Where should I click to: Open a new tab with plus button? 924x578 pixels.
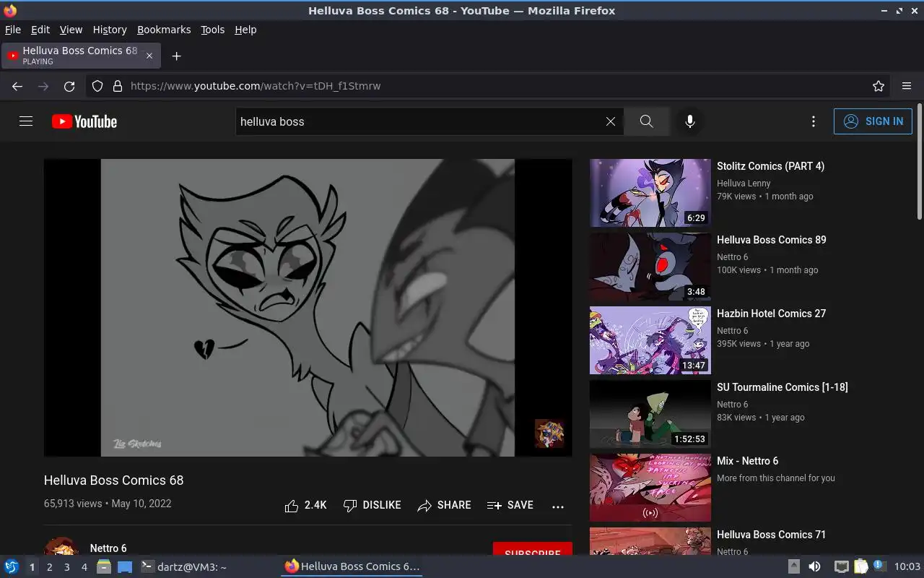176,56
